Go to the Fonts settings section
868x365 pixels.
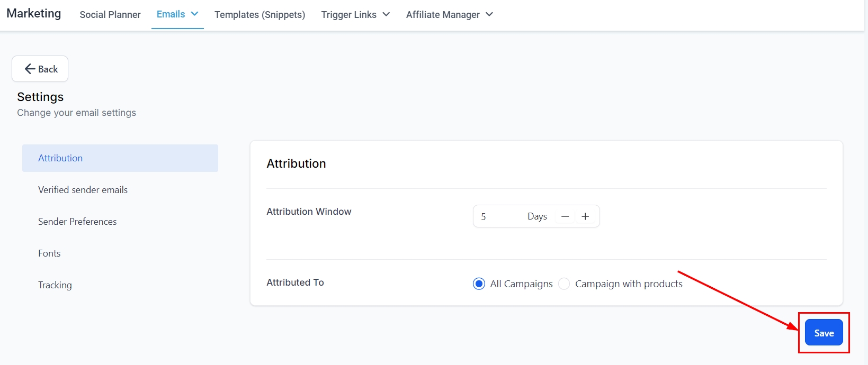click(49, 253)
